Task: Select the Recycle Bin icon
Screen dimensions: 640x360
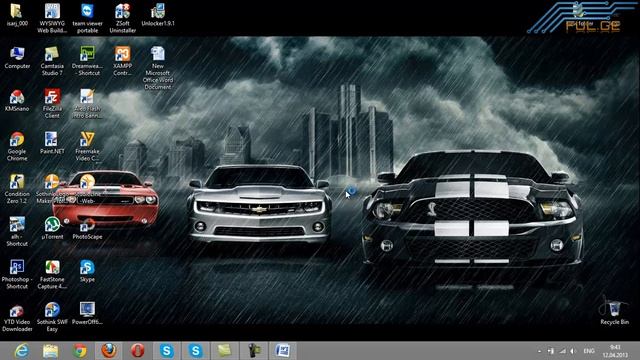Action: 614,311
